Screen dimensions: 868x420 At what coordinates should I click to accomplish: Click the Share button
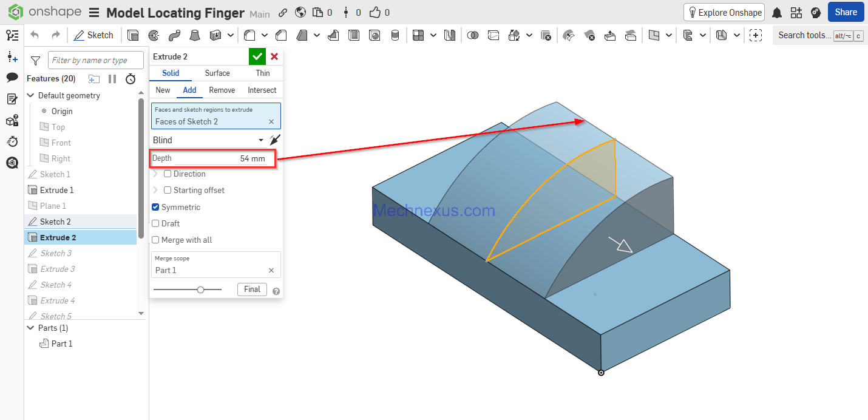pos(846,12)
